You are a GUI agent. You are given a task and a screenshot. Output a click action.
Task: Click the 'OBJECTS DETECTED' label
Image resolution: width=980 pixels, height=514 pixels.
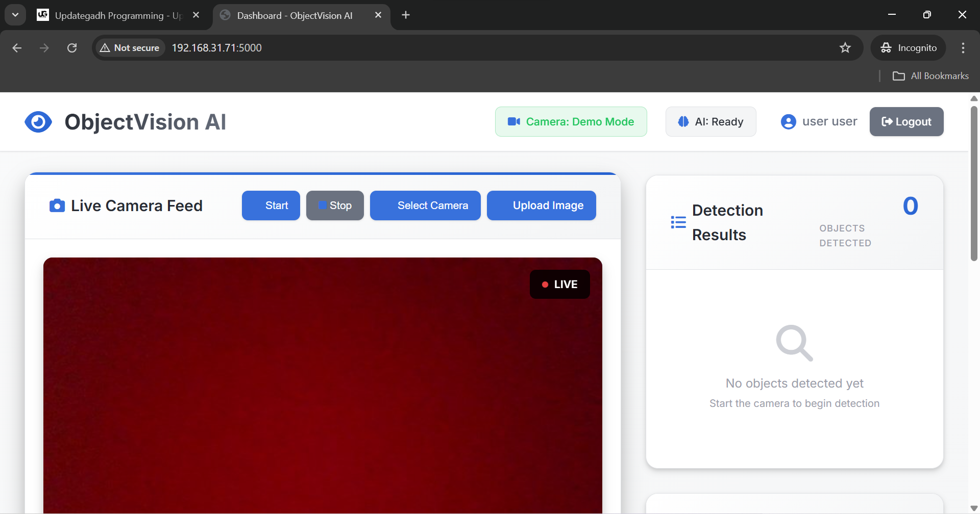pos(845,236)
